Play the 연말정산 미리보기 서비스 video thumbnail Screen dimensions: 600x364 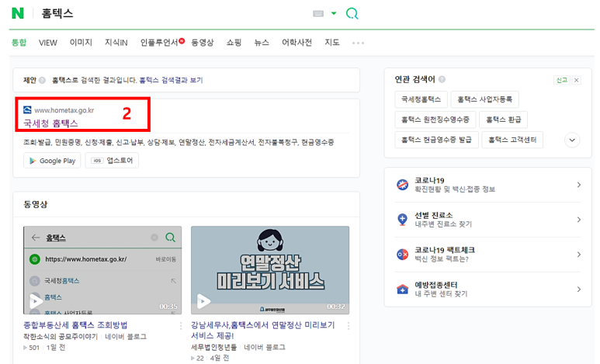270,270
